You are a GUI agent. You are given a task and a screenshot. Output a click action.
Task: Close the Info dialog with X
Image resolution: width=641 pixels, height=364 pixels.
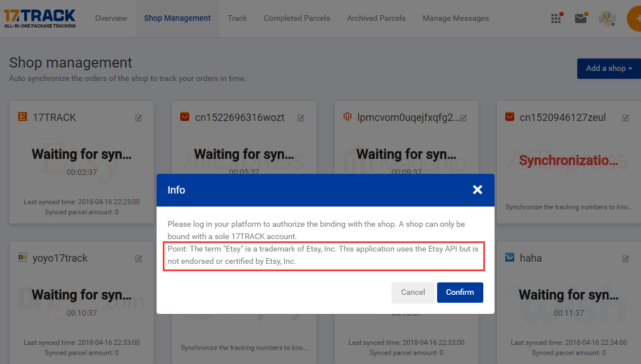pos(477,190)
